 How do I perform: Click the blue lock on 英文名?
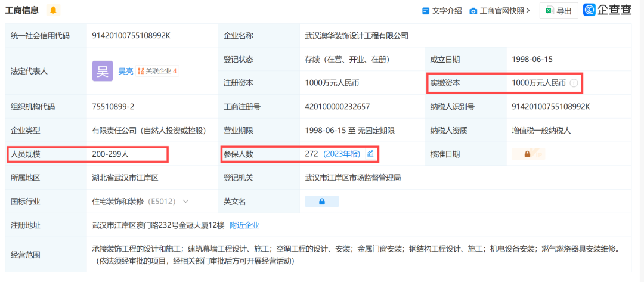pos(321,202)
